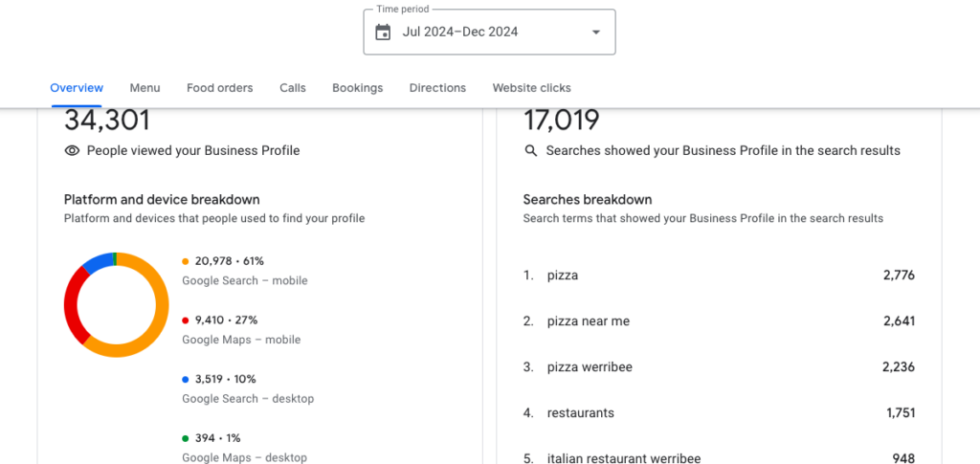
Task: Click the 'restaurants' search term entry
Action: point(581,413)
